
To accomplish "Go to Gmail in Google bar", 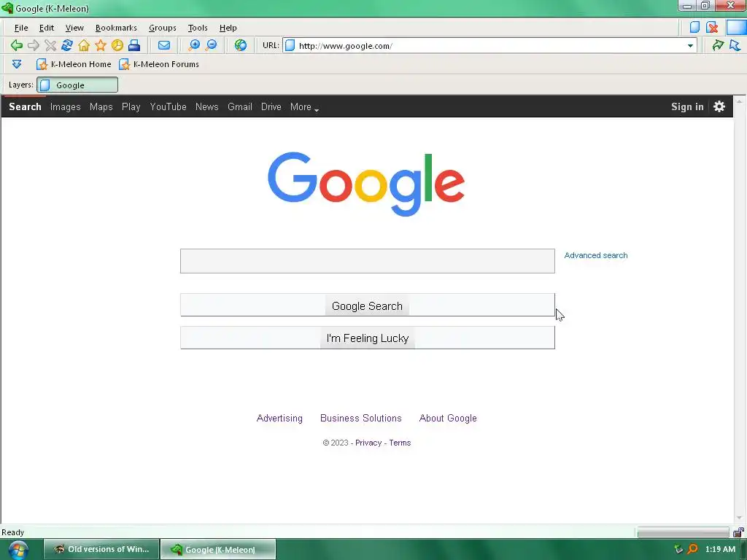I will (239, 106).
